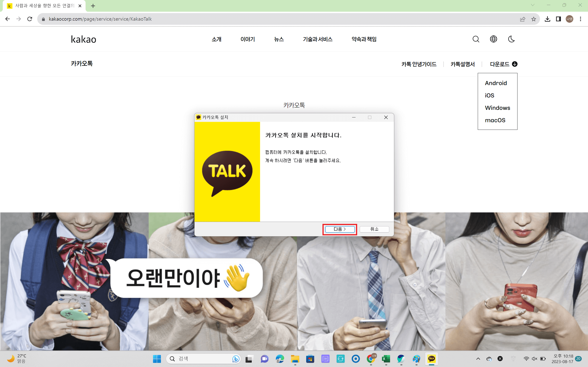Open the language globe icon
Viewport: 588px width, 367px height.
point(493,39)
